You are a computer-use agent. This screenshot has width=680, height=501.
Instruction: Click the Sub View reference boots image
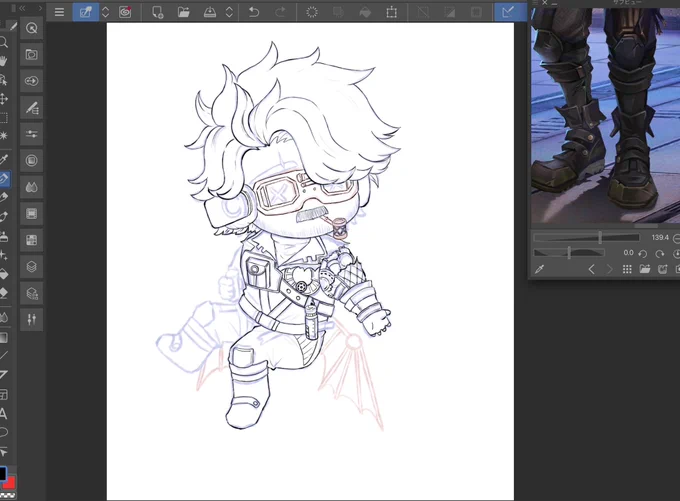605,115
